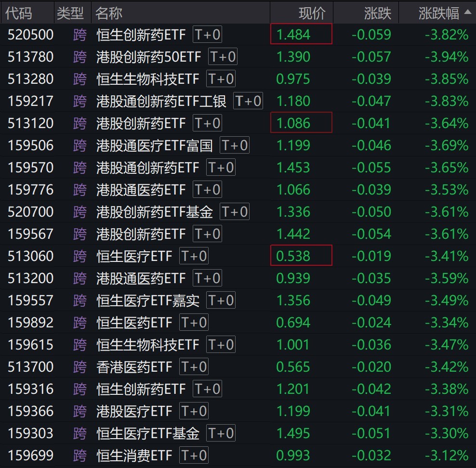This screenshot has height=468, width=476.
Task: Select stock code 159303
Action: [x=31, y=433]
